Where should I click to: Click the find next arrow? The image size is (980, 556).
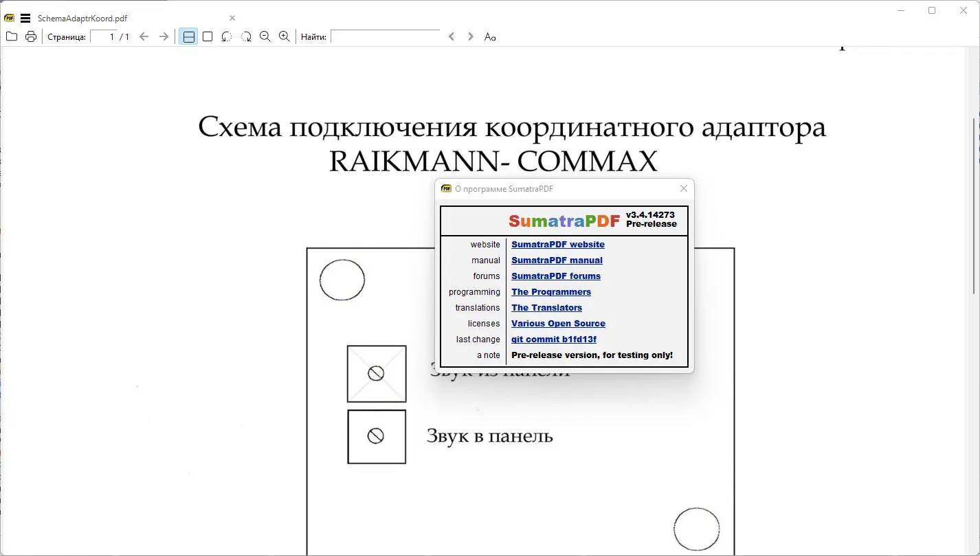tap(471, 36)
